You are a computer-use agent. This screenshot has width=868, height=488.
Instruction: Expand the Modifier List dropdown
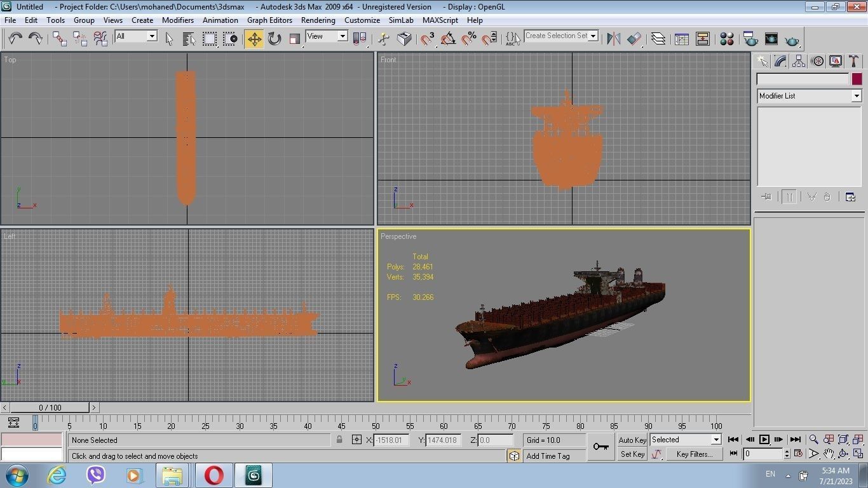(856, 96)
